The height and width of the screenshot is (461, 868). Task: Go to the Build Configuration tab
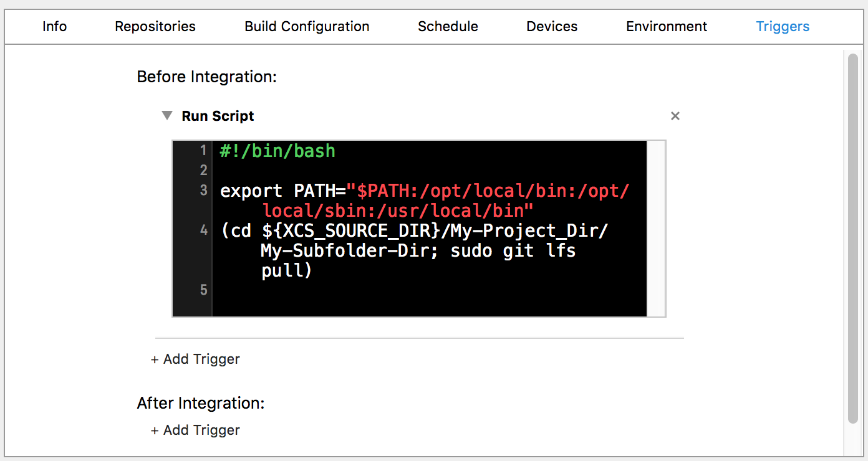(307, 27)
